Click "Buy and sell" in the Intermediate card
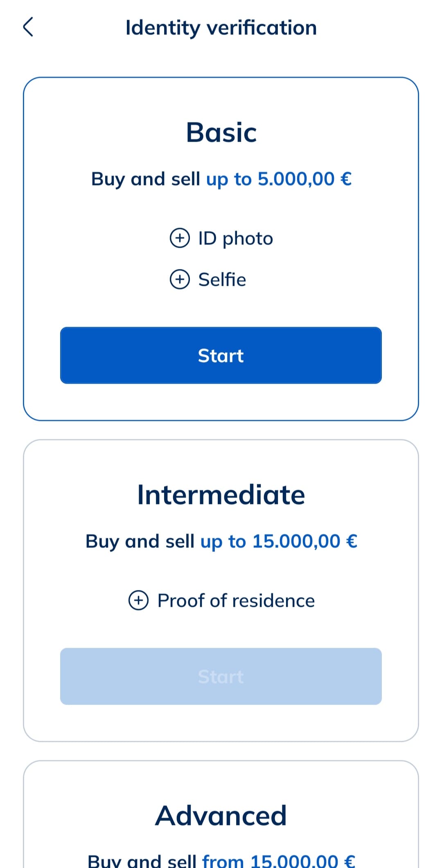The width and height of the screenshot is (442, 868). tap(140, 541)
